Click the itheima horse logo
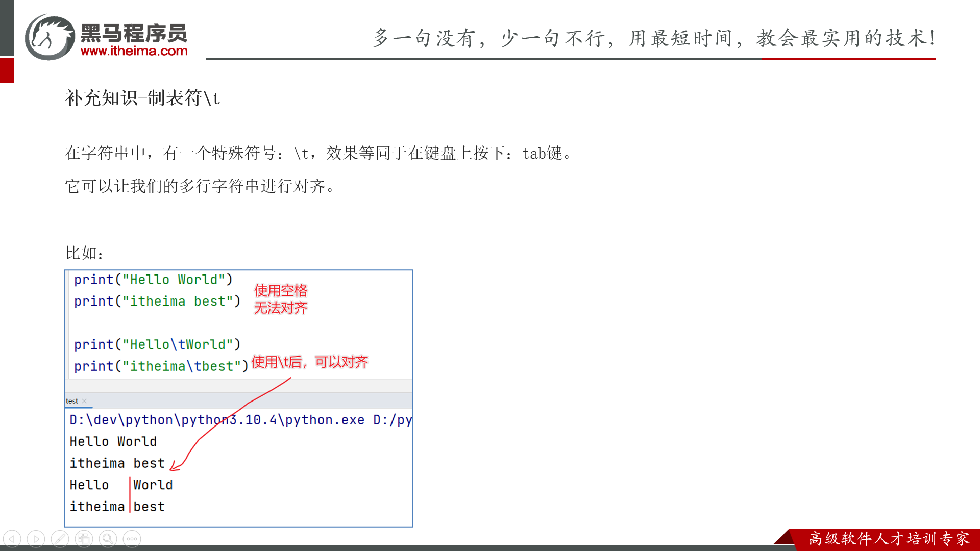This screenshot has width=980, height=551. pos(50,37)
